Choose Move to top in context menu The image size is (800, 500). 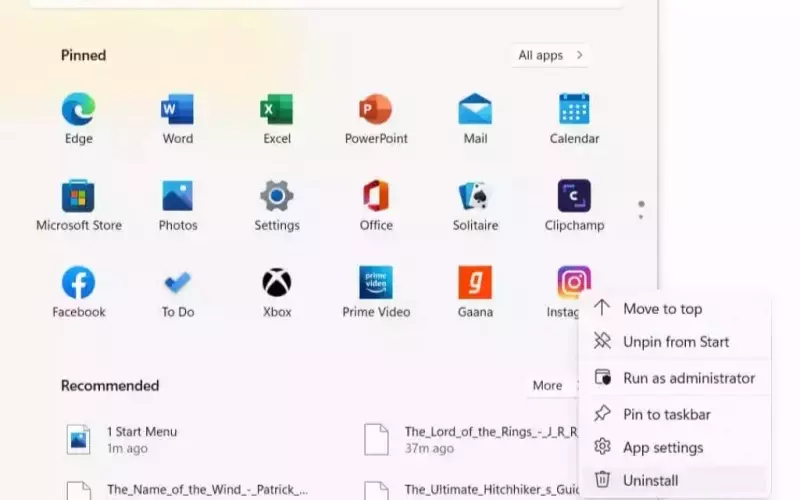click(674, 309)
